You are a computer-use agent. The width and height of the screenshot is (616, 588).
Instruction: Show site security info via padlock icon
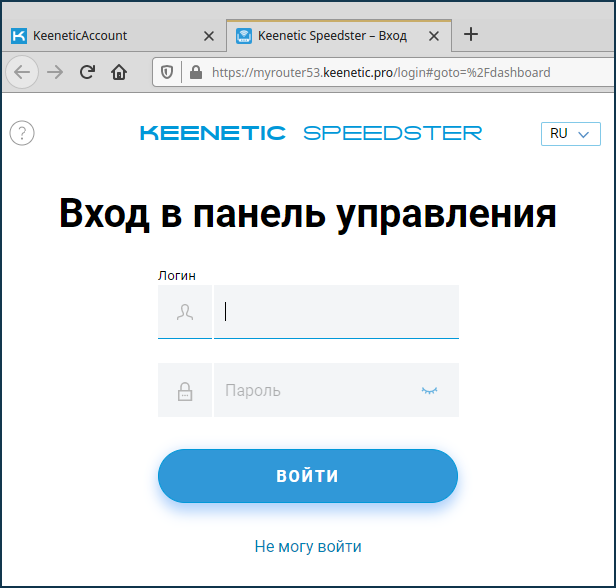[196, 72]
